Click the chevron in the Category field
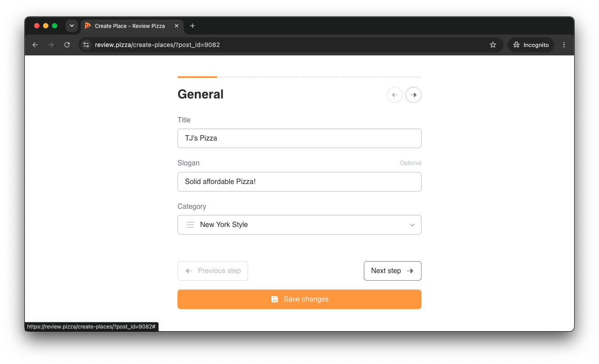Image resolution: width=599 pixels, height=364 pixels. coord(412,225)
